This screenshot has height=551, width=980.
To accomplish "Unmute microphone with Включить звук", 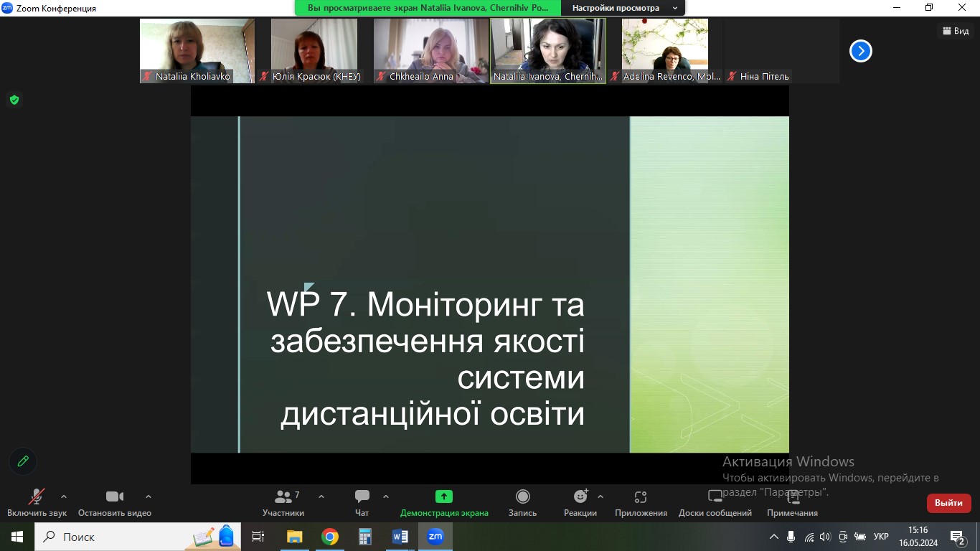I will [x=37, y=497].
